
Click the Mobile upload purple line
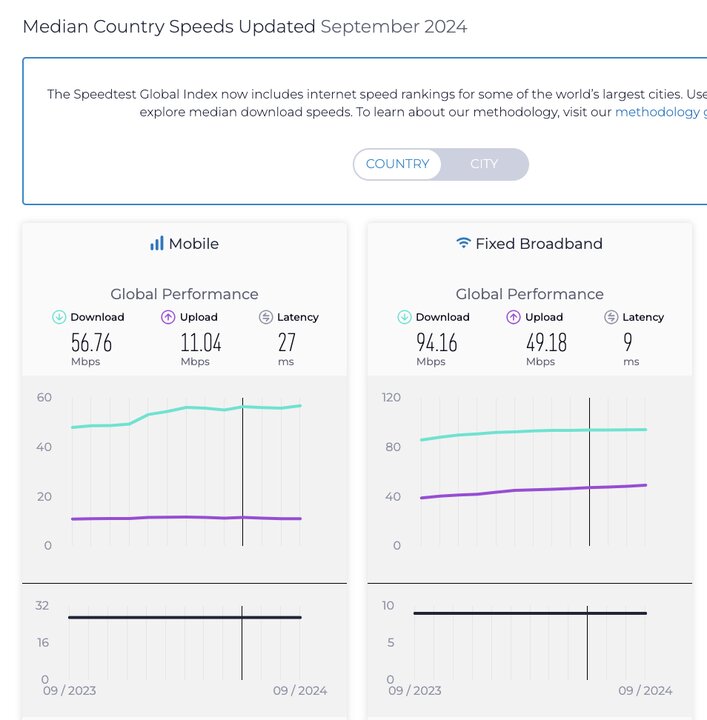coord(150,518)
